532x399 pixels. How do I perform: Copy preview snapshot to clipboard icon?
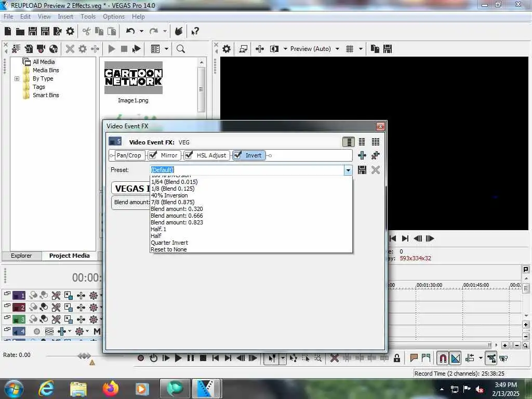pyautogui.click(x=375, y=49)
